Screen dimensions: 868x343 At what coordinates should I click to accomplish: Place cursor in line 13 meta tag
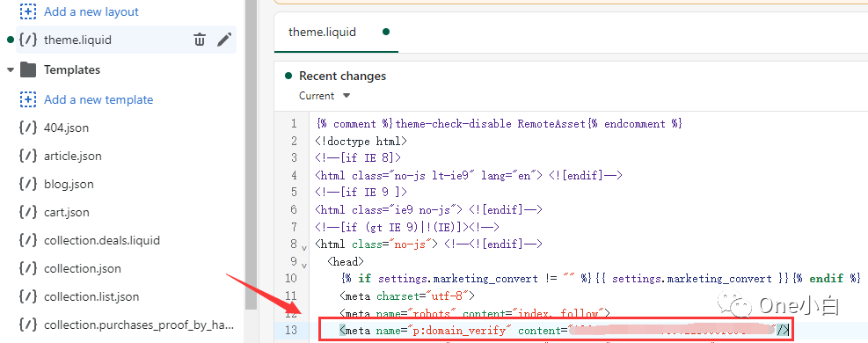coord(556,331)
